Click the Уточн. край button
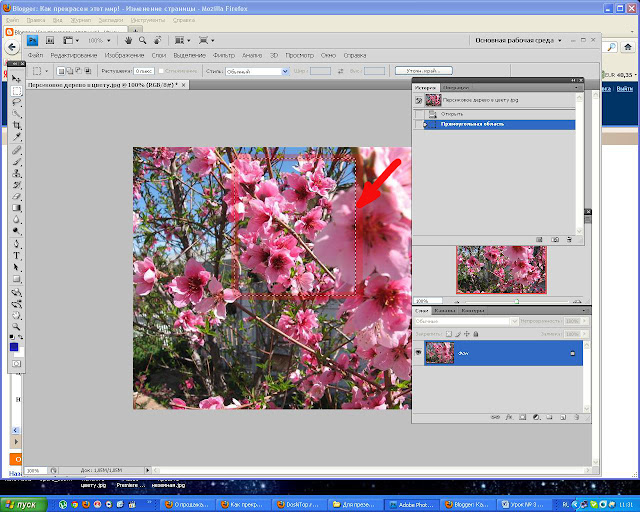Screen dimensions: 640x512 click(423, 71)
